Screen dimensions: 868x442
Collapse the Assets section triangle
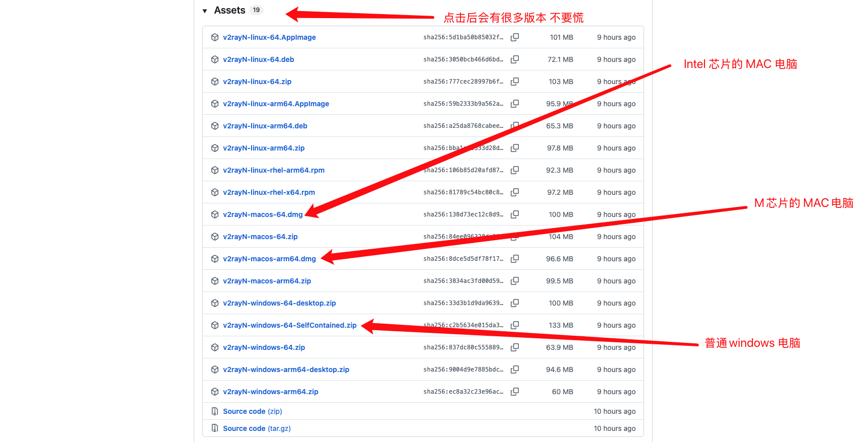coord(205,11)
